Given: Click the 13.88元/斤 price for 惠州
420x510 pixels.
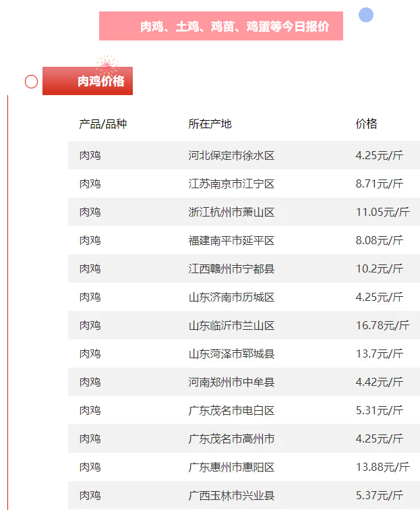Looking at the screenshot, I should coord(382,468).
